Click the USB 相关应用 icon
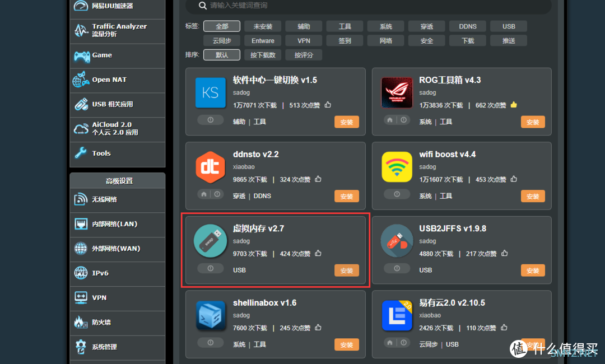The width and height of the screenshot is (605, 364). [81, 105]
